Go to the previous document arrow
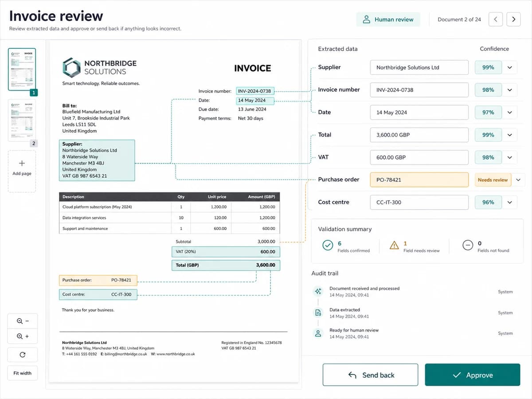This screenshot has height=399, width=532. coord(496,20)
